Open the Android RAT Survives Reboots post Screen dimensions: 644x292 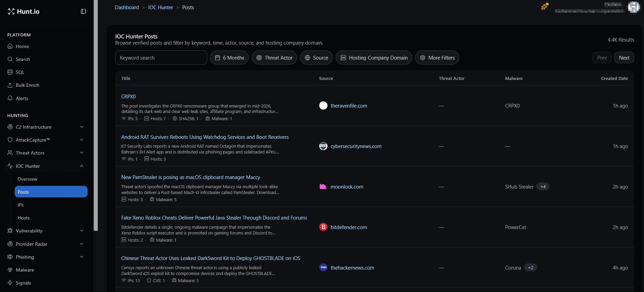[205, 137]
